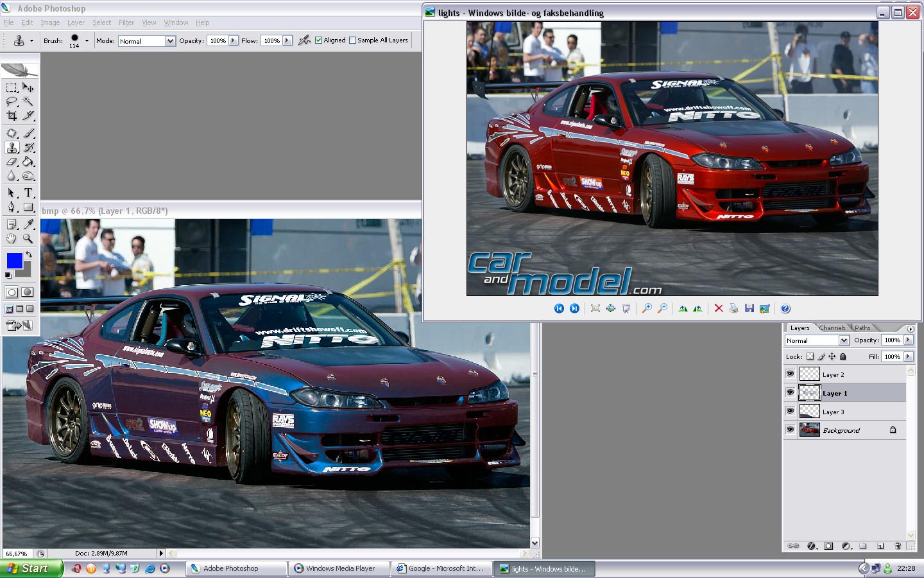Reset to default black and white colors

coord(8,276)
